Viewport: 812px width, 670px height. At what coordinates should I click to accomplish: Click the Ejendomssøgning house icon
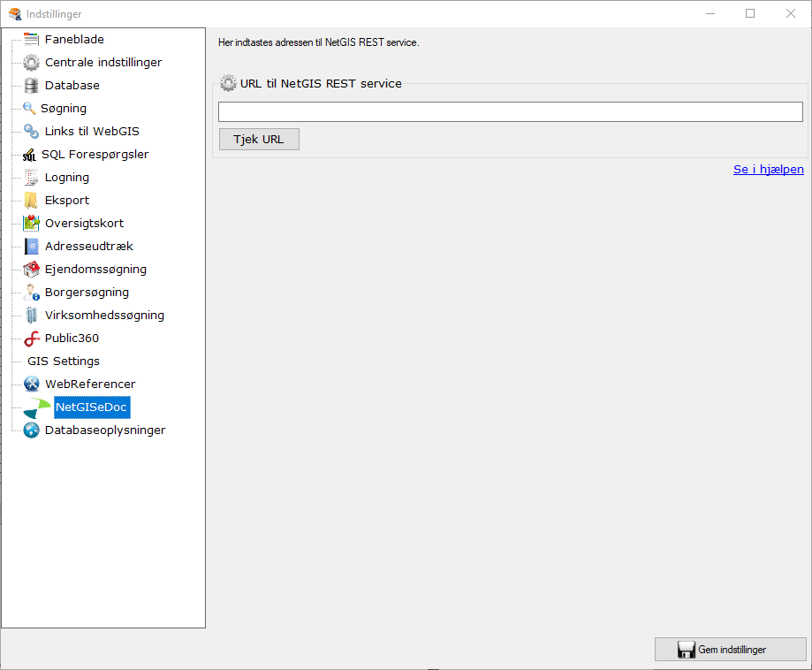coord(32,270)
